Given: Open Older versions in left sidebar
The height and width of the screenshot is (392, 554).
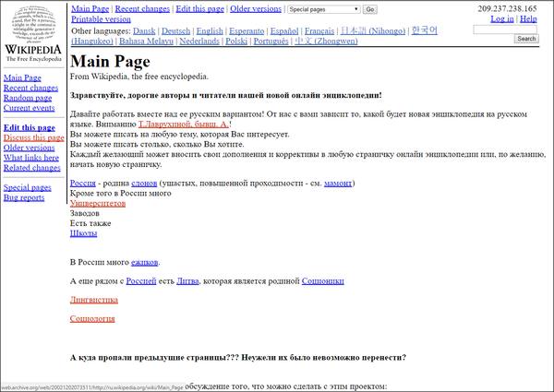Looking at the screenshot, I should (x=29, y=148).
